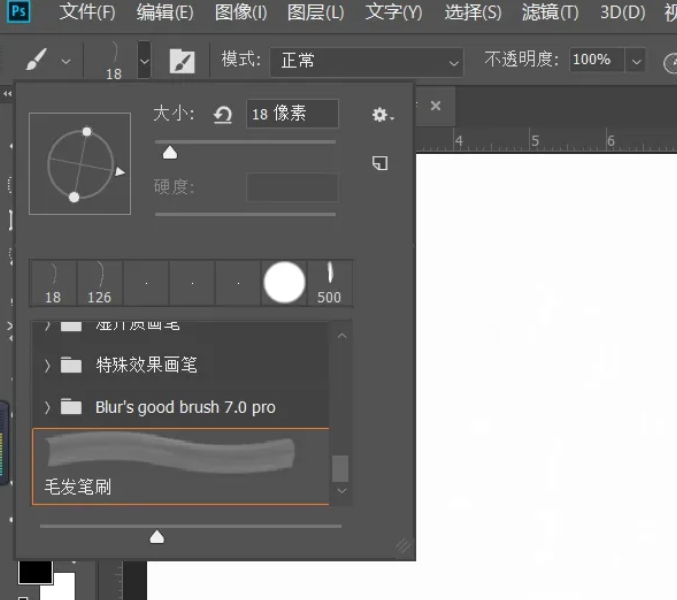677x600 pixels.
Task: Click the folder icon beside 特殊效果画笔
Action: 71,365
